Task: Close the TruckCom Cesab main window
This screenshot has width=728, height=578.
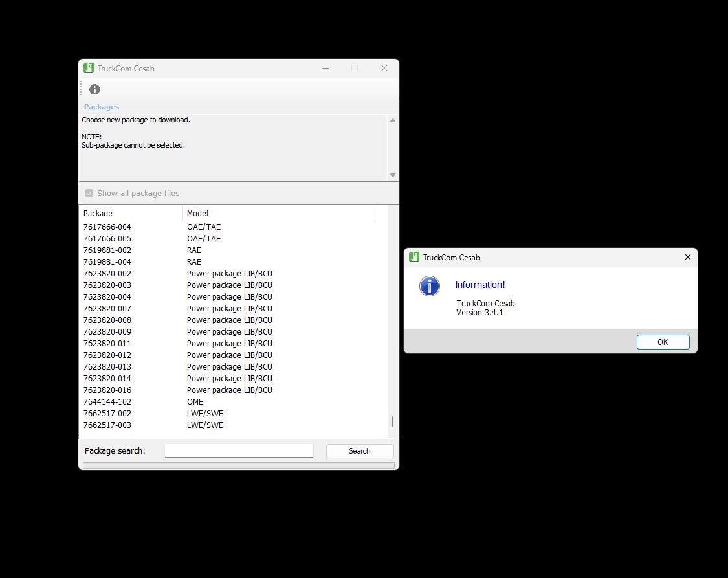Action: [x=384, y=68]
